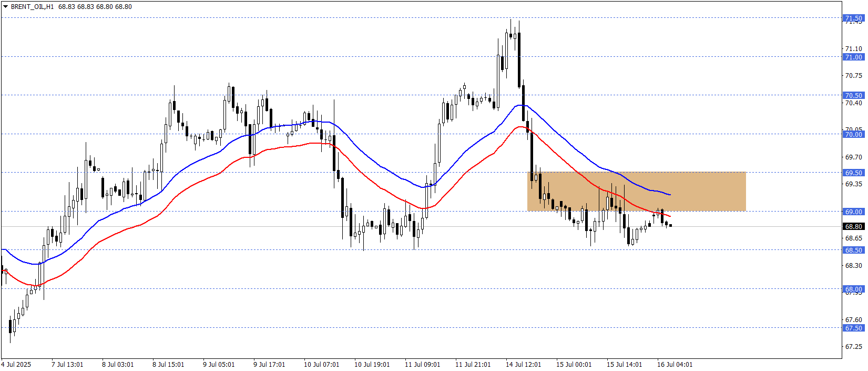
Task: Click the 8 Jul 15:01 time label
Action: point(168,364)
